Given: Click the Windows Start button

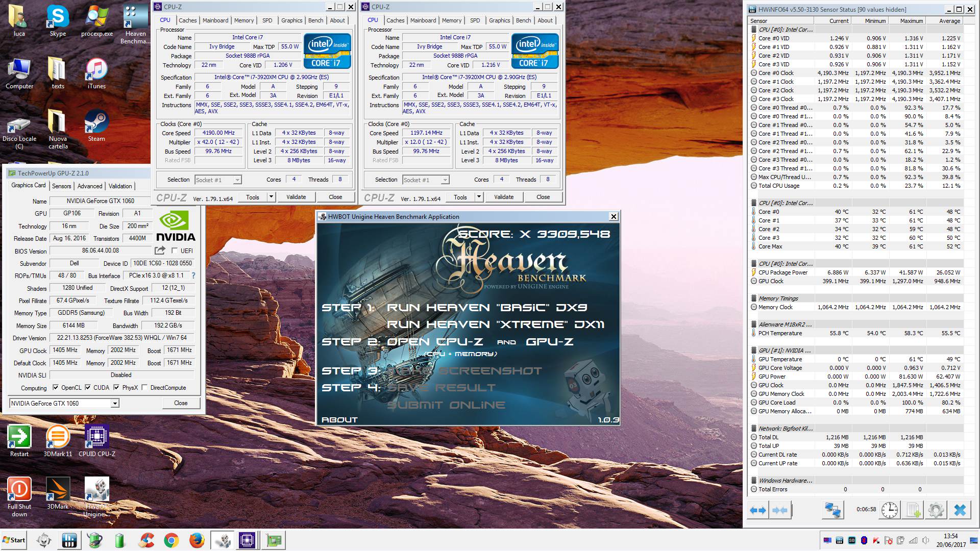Looking at the screenshot, I should [14, 540].
